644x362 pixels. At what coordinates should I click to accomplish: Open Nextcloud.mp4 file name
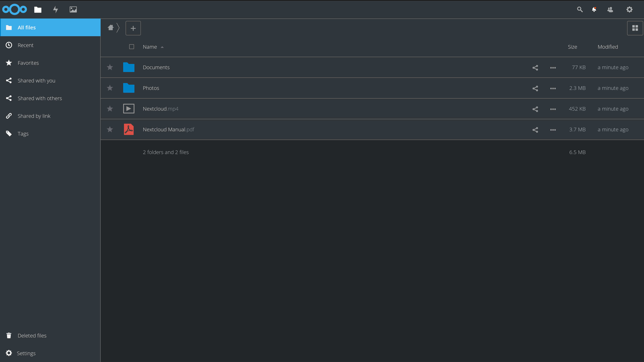tap(161, 109)
